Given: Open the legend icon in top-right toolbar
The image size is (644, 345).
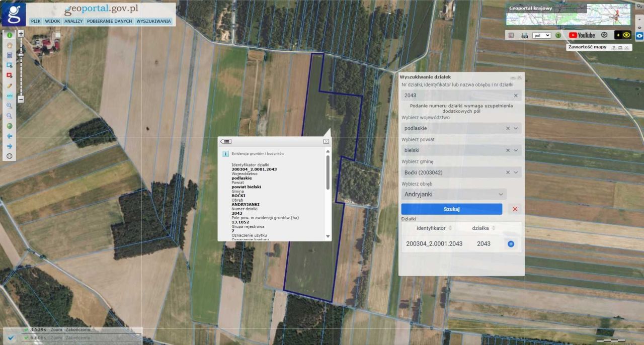Looking at the screenshot, I should pyautogui.click(x=511, y=36).
